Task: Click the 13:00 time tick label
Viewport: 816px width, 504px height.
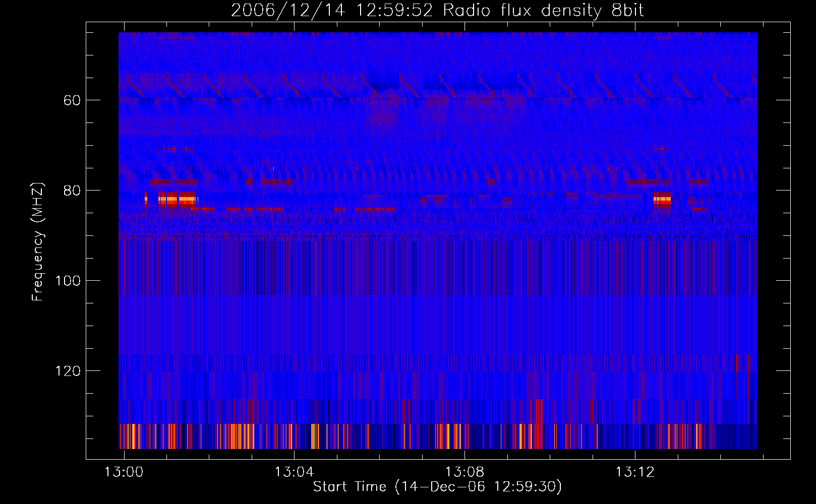Action: [x=124, y=472]
